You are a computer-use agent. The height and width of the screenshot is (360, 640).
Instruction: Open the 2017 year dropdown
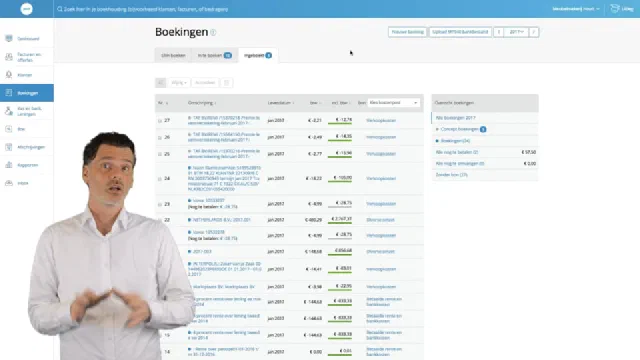[516, 32]
